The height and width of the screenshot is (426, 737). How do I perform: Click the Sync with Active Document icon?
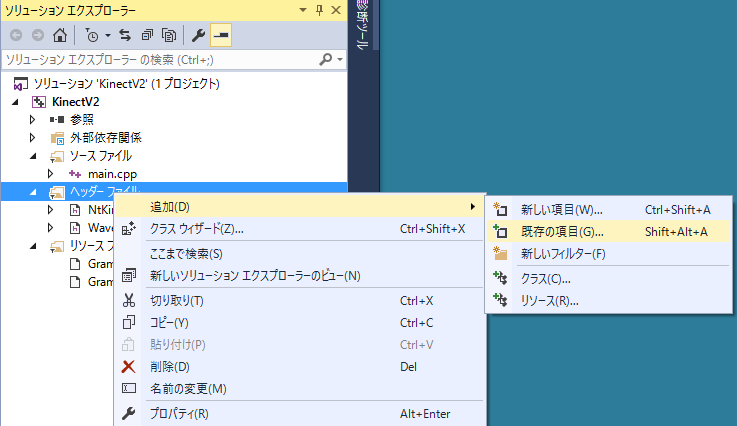coord(125,35)
